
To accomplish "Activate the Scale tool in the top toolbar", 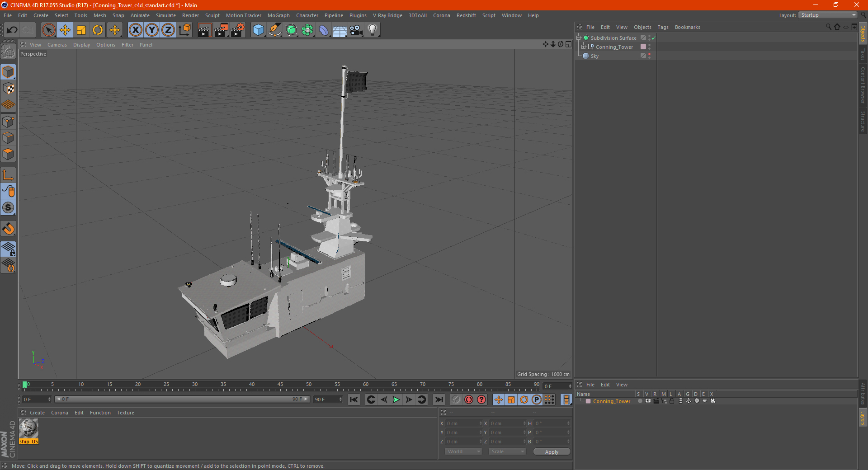I will (x=81, y=30).
